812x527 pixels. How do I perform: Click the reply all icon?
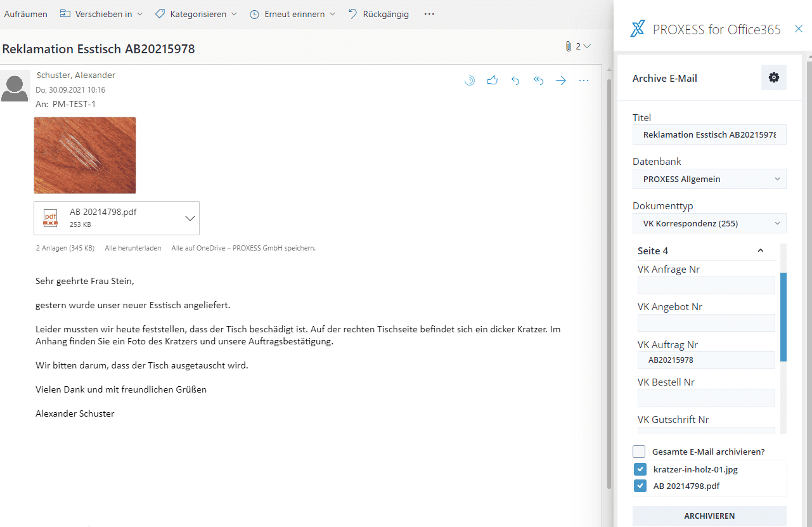[538, 81]
